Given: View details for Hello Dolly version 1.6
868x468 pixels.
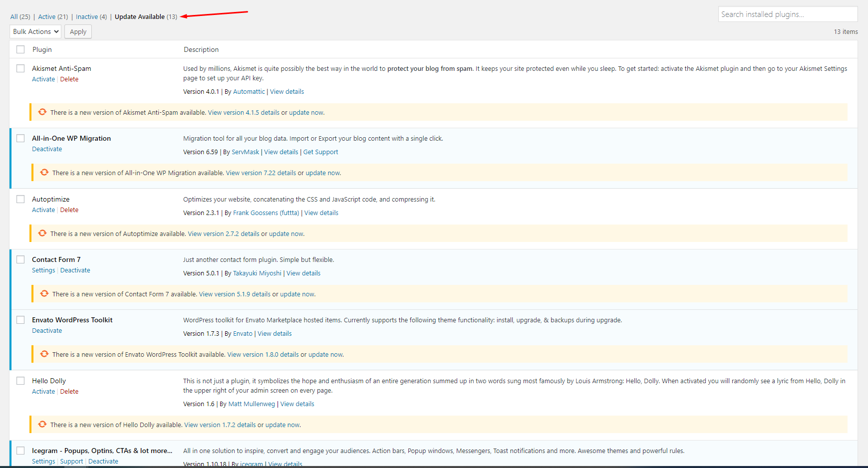Looking at the screenshot, I should [297, 404].
